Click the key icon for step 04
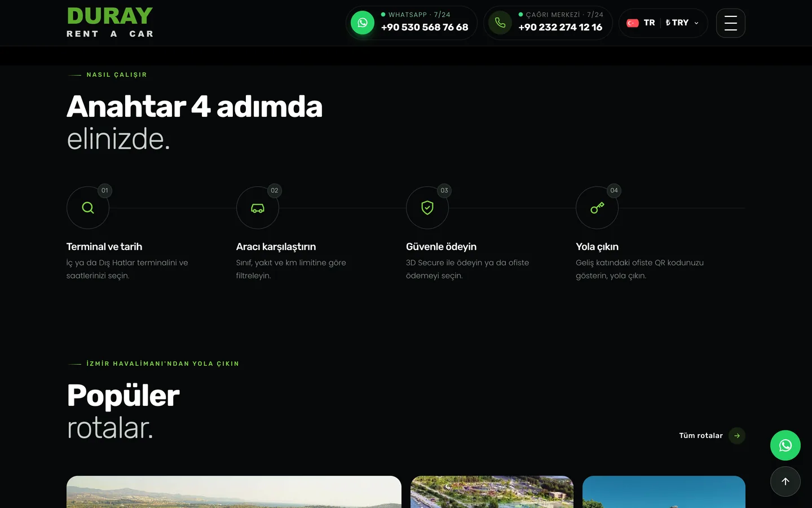This screenshot has width=812, height=508. point(597,208)
